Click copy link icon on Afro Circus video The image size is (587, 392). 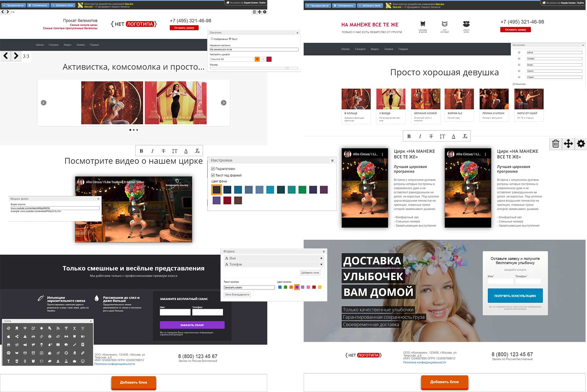177,181
